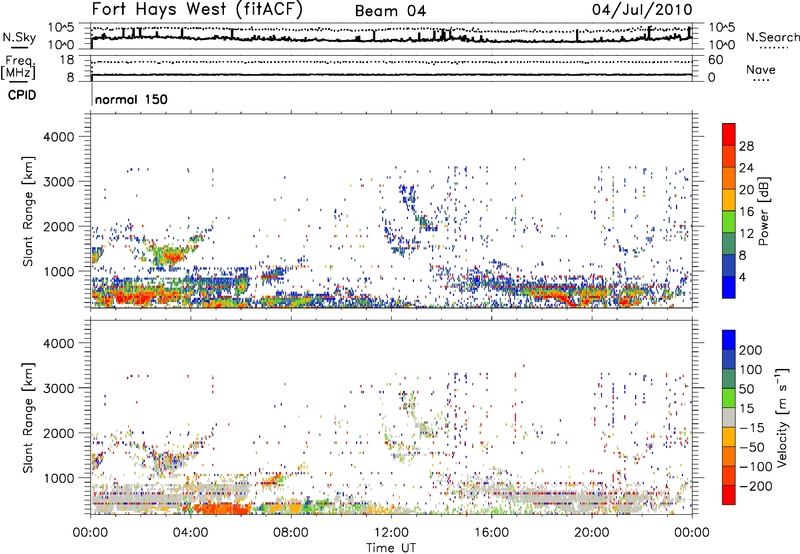The height and width of the screenshot is (554, 800).
Task: Click the '4' value on Power colorbar
Action: 742,277
